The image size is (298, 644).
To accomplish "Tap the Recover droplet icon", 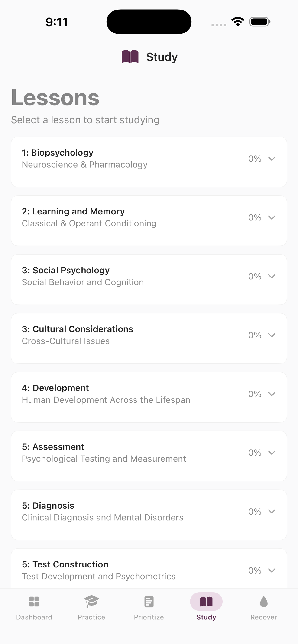I will (x=264, y=602).
